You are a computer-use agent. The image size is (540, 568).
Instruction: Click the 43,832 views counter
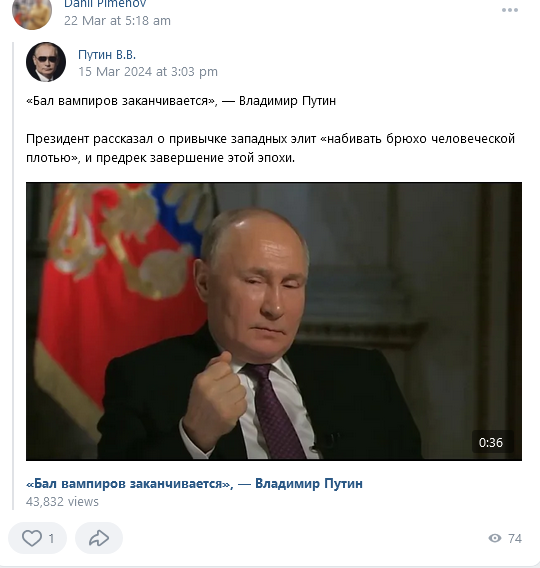[62, 502]
